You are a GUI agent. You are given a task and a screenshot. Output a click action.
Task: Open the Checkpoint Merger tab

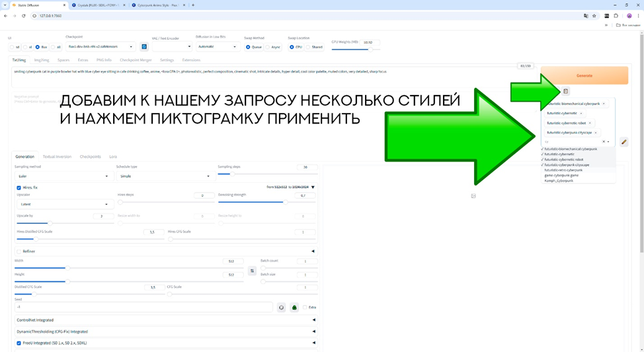(136, 60)
